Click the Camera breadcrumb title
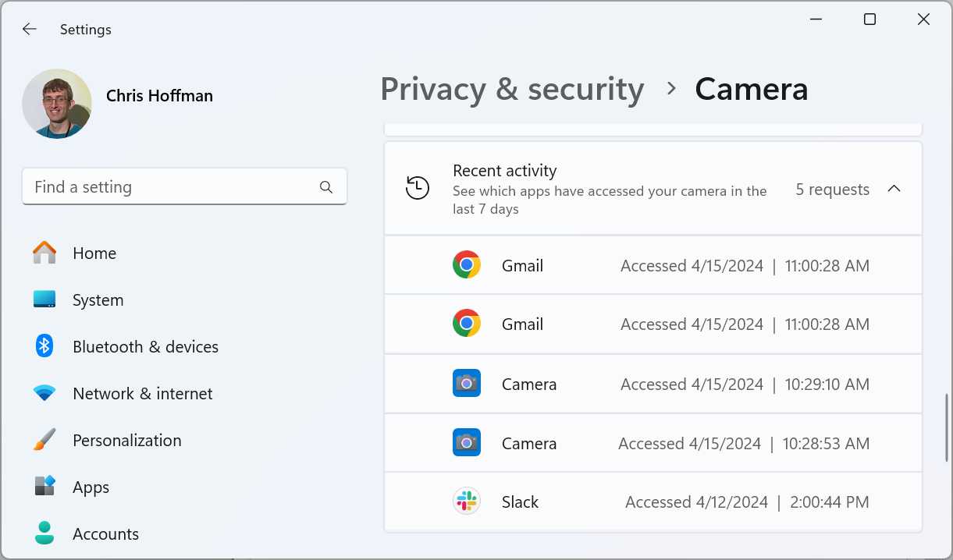The image size is (953, 560). pyautogui.click(x=751, y=88)
